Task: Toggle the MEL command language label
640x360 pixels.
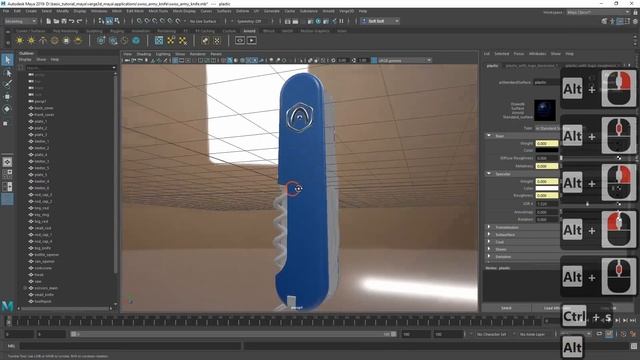Action: click(11, 346)
